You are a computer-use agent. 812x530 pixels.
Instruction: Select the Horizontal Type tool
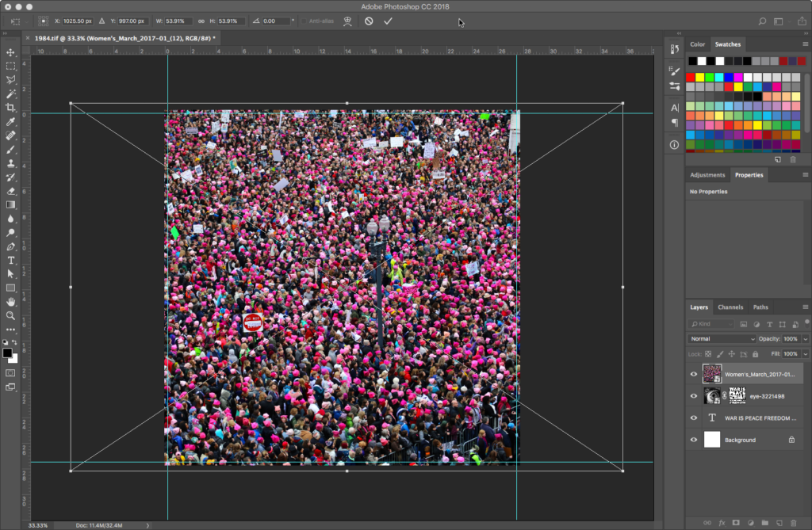pos(11,260)
